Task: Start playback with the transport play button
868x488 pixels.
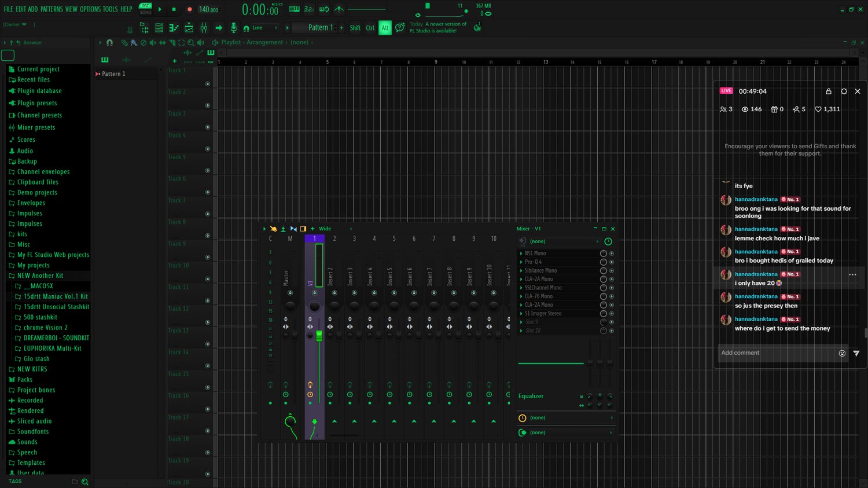Action: tap(160, 9)
